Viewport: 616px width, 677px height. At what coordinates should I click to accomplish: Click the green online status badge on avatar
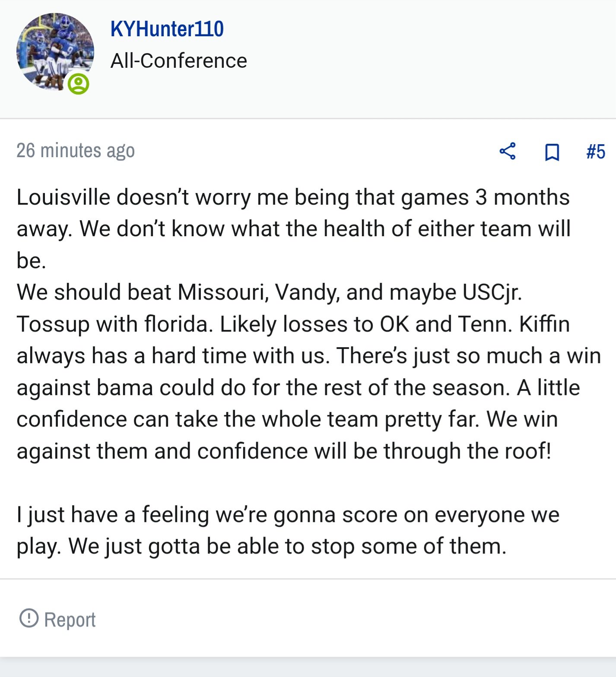[78, 83]
